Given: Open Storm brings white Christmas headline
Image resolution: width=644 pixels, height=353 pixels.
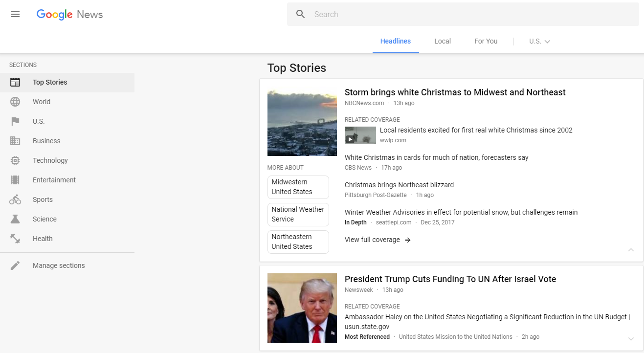Looking at the screenshot, I should (455, 92).
